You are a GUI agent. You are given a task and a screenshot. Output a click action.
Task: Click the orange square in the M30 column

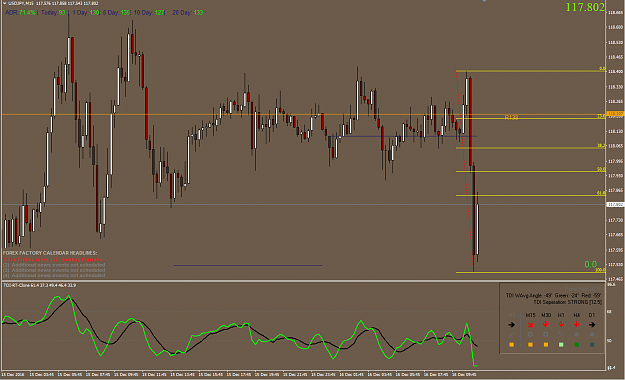[546, 345]
